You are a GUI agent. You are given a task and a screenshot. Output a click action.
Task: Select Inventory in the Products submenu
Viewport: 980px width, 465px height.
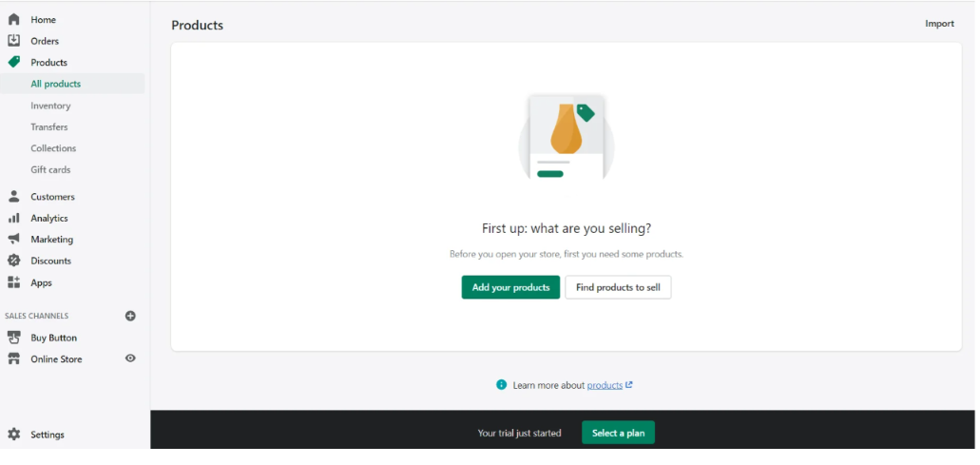pos(50,106)
